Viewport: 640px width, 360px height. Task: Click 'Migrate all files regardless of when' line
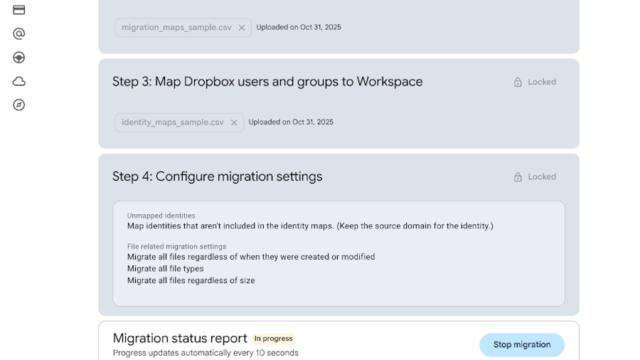[251, 257]
